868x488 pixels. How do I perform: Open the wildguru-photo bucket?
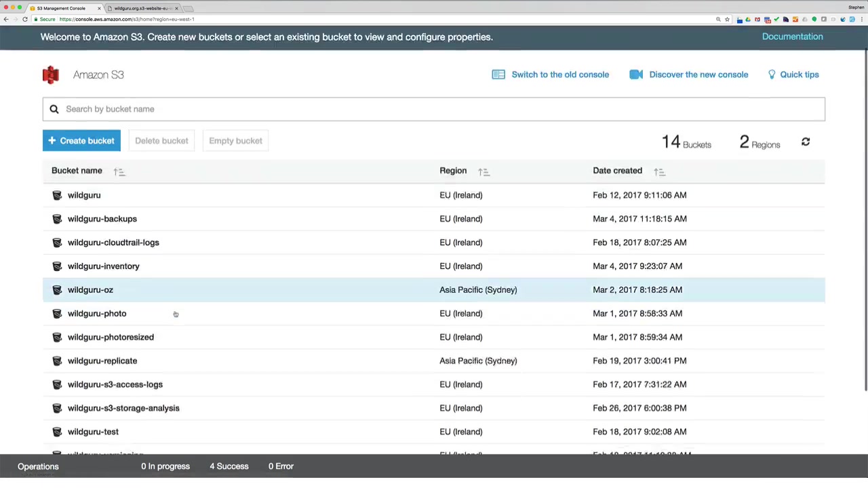(x=97, y=314)
